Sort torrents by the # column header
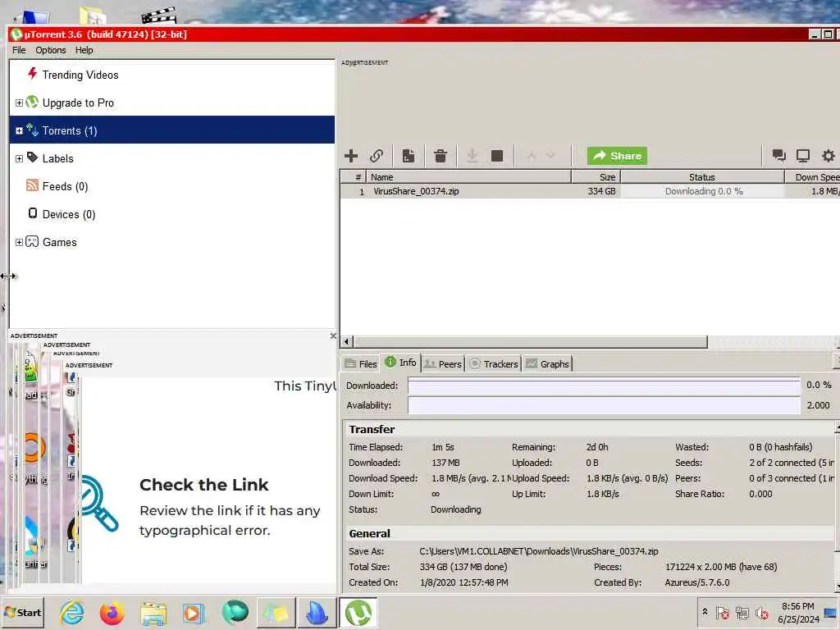Image resolution: width=840 pixels, height=630 pixels. tap(353, 177)
